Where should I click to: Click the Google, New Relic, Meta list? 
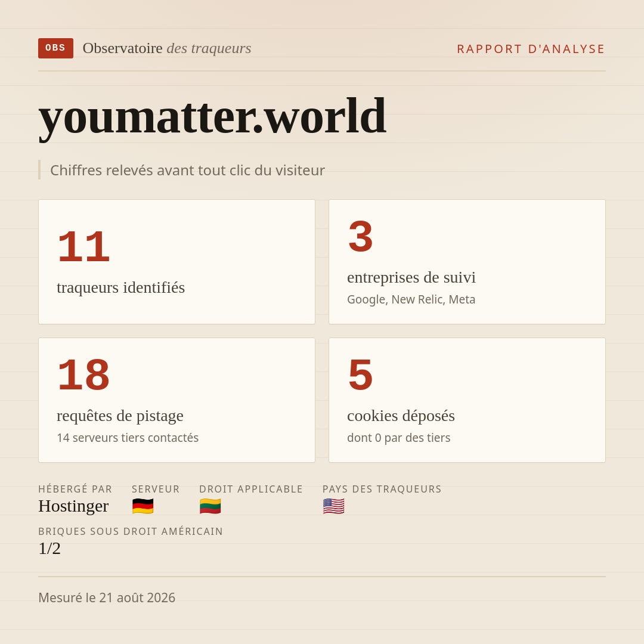tap(411, 299)
